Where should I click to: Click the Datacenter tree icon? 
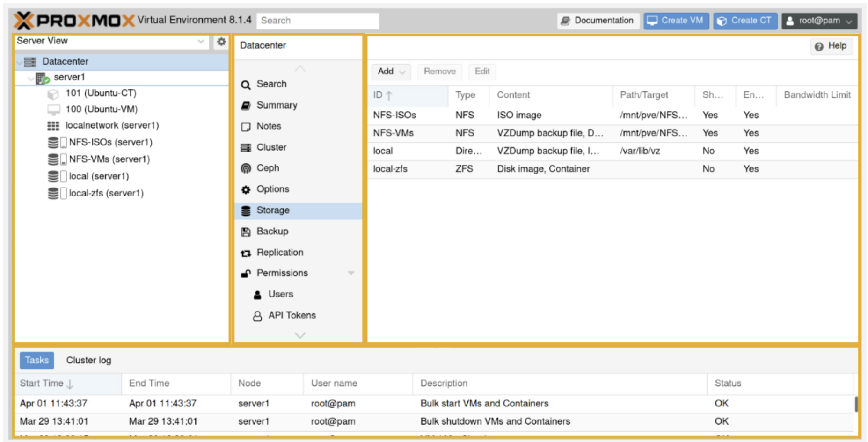pos(30,62)
